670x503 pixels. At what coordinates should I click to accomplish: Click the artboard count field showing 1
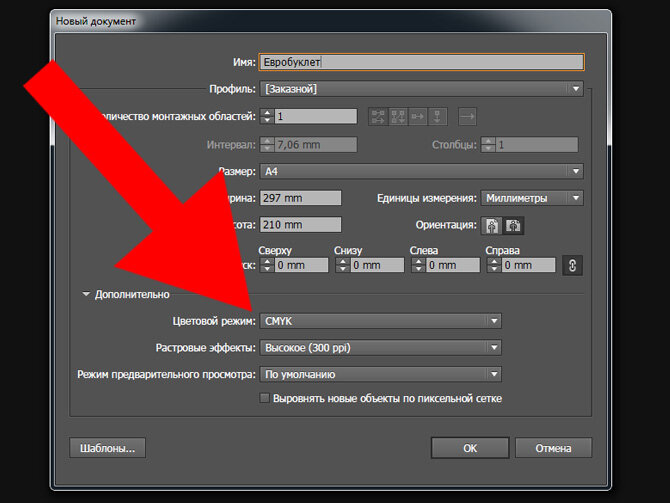tap(316, 116)
